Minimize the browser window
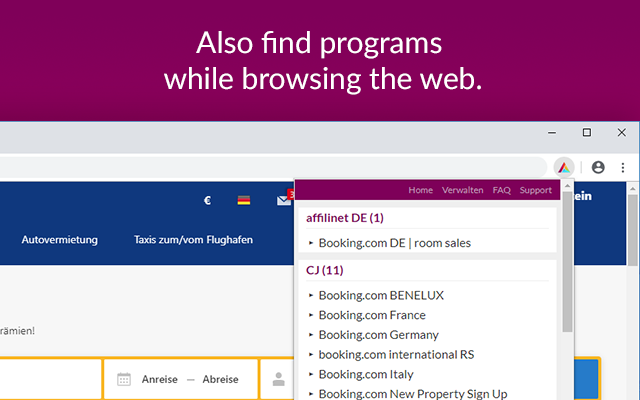Screen dimensions: 640x400 (552, 133)
